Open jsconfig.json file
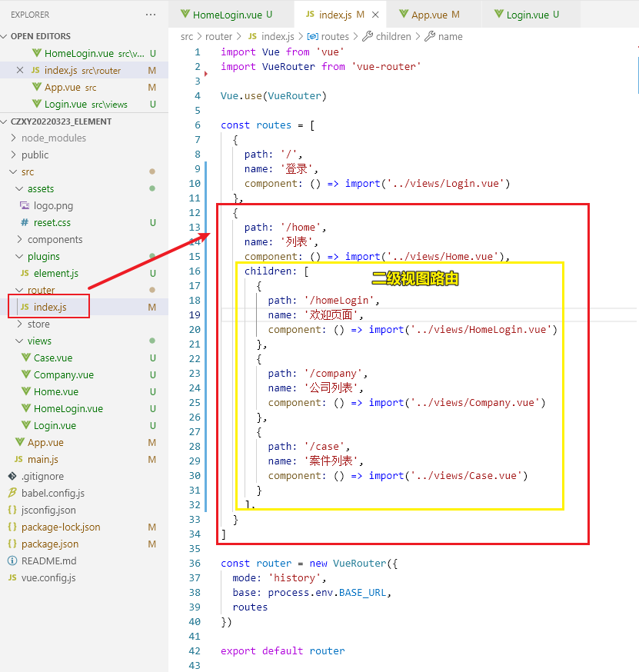 point(48,510)
